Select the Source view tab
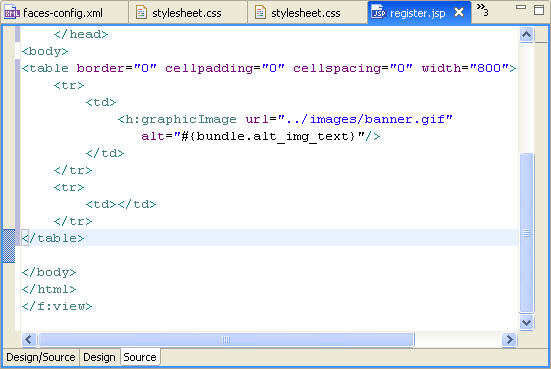Screen dimensions: 551x369 coord(140,357)
